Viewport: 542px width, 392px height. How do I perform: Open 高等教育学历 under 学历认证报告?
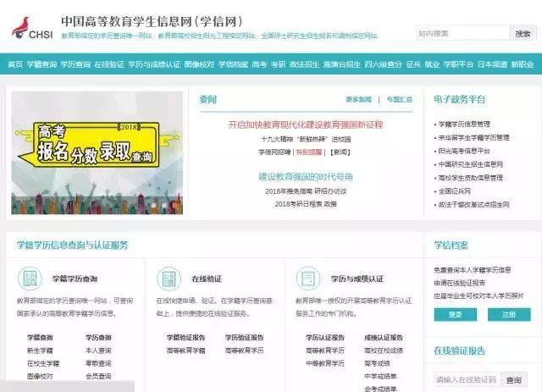point(325,351)
